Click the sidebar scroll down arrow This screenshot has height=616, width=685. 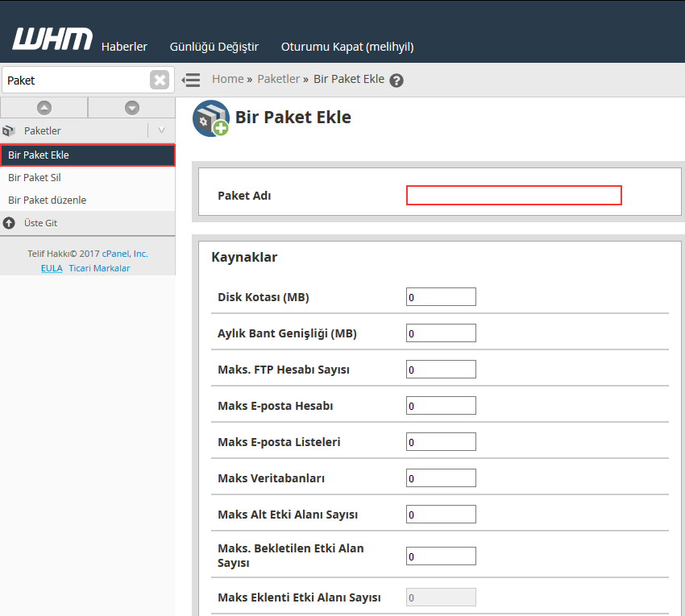pyautogui.click(x=131, y=107)
